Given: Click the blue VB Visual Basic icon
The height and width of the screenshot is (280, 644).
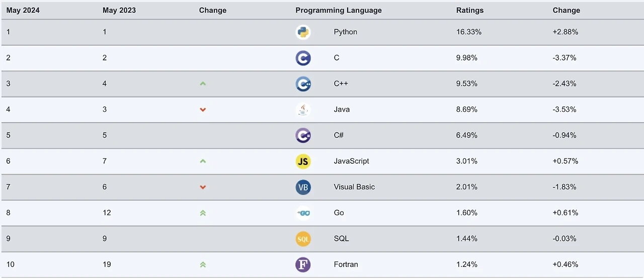Looking at the screenshot, I should point(303,187).
